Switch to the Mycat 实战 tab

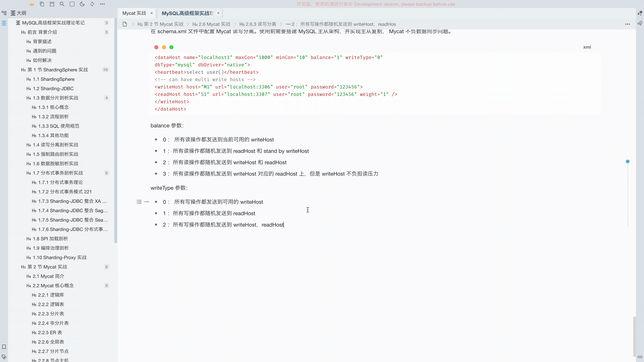(134, 13)
